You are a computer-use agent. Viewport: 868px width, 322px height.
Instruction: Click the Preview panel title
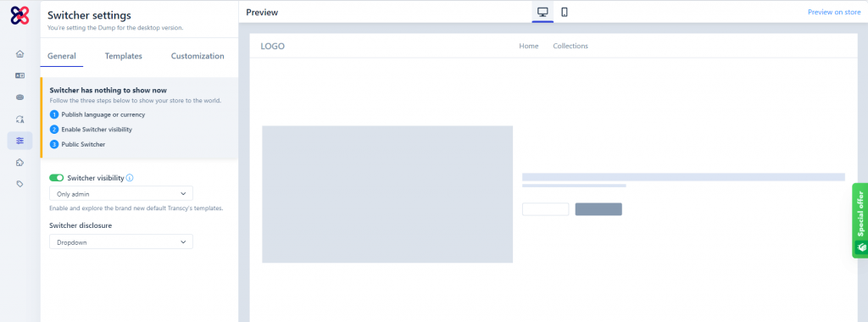(x=262, y=12)
